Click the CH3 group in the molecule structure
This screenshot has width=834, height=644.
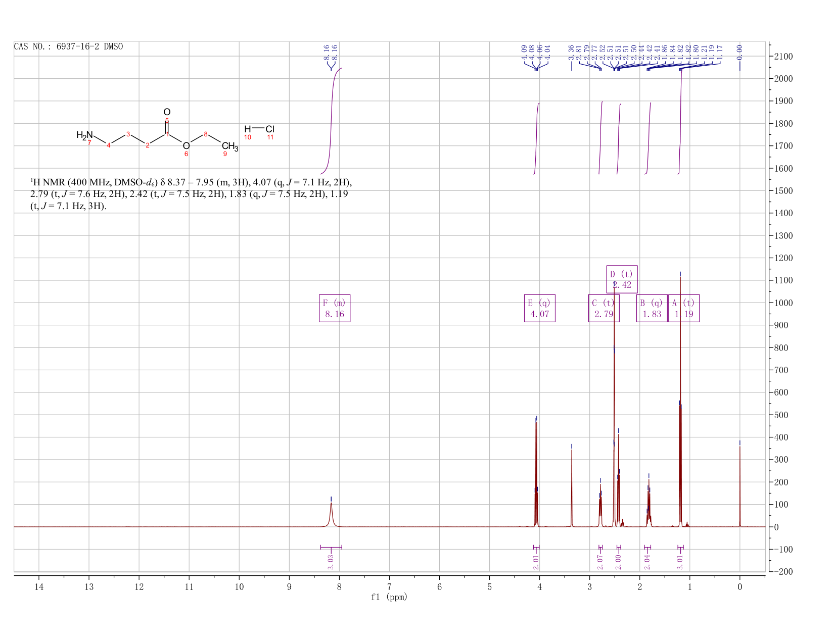coord(230,147)
